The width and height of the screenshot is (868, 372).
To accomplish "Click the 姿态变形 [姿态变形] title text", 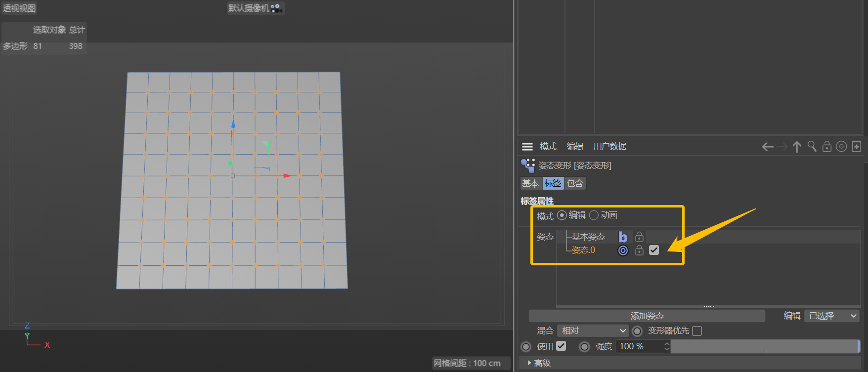I will click(x=575, y=165).
